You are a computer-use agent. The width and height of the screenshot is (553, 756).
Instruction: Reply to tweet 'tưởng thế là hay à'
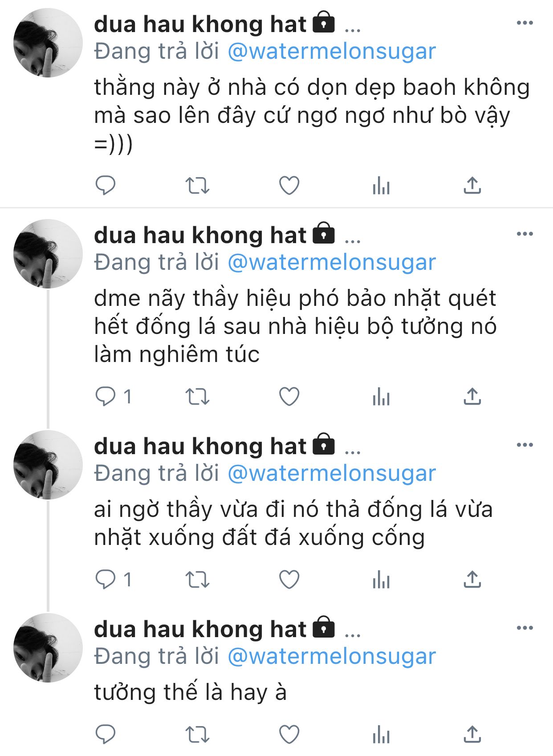pyautogui.click(x=106, y=735)
